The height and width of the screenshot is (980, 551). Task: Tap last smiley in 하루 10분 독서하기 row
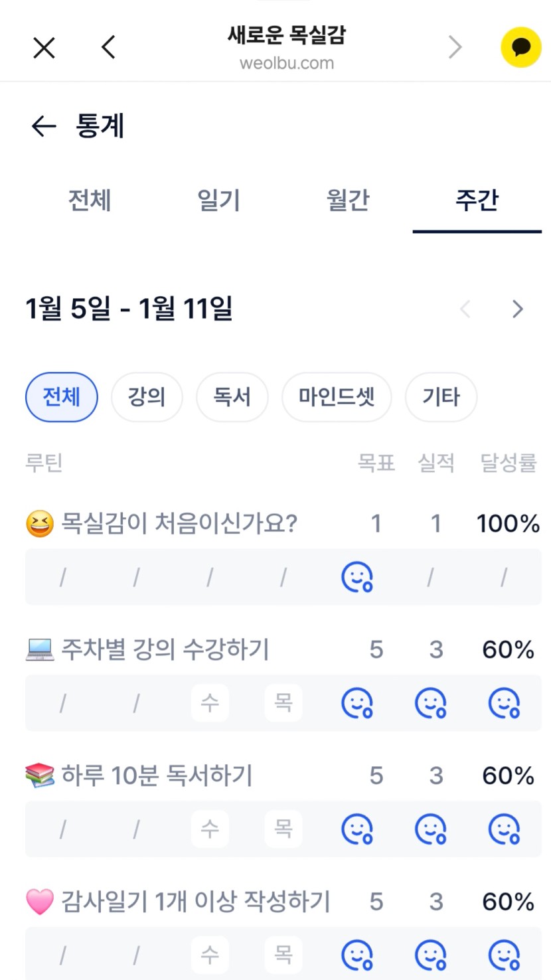pos(504,829)
